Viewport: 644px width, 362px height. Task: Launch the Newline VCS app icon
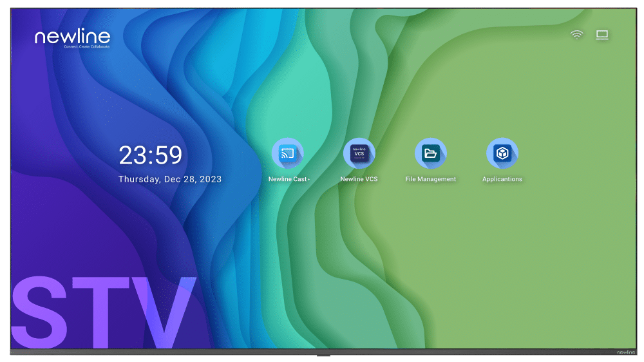point(359,154)
